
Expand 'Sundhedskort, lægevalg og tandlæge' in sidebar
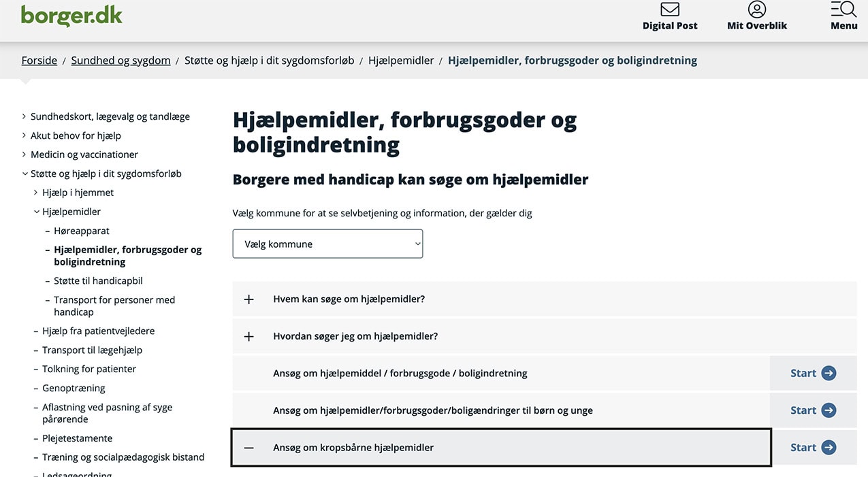(110, 116)
